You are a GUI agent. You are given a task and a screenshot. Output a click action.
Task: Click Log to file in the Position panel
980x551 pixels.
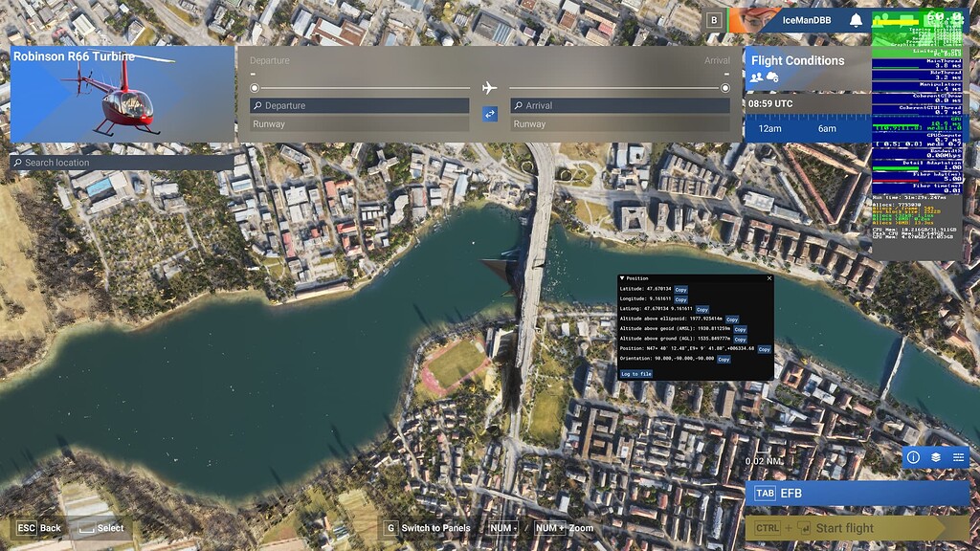coord(636,374)
